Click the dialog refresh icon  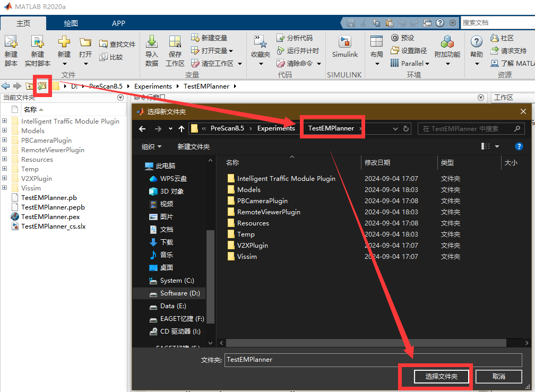point(405,128)
